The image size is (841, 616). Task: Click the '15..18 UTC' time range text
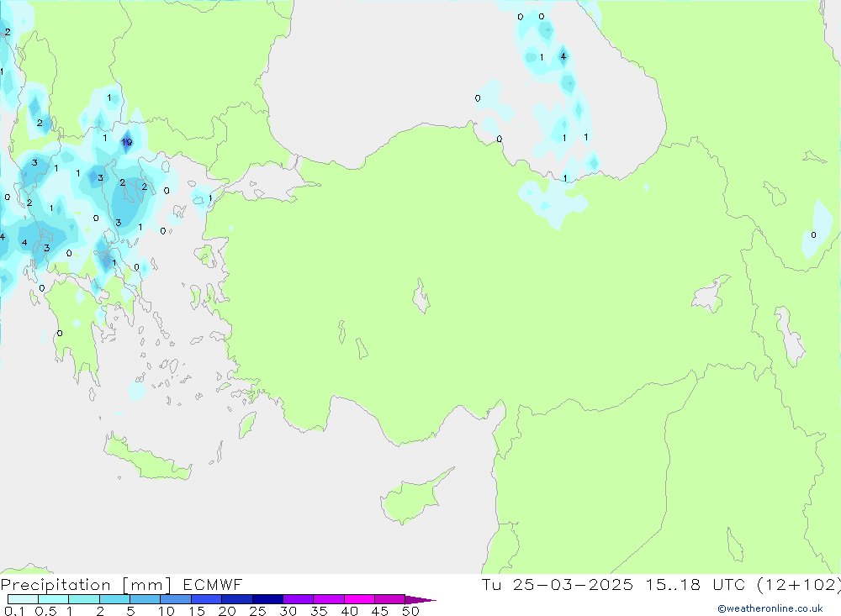696,584
